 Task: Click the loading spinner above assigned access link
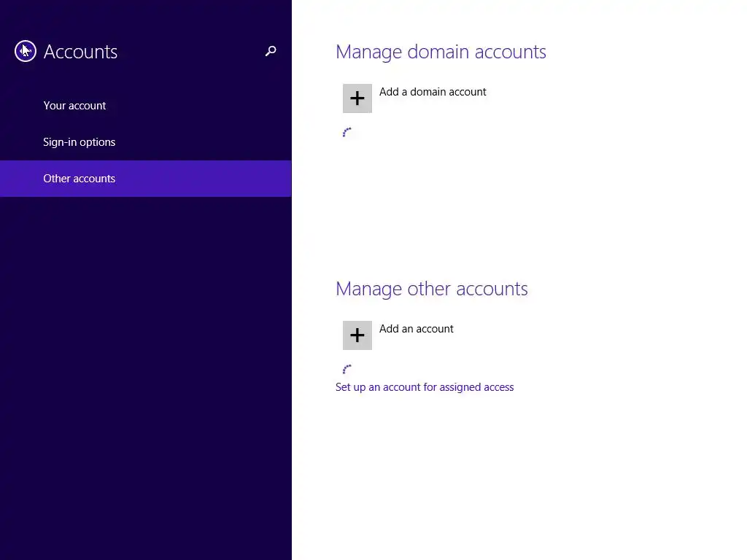click(x=347, y=369)
